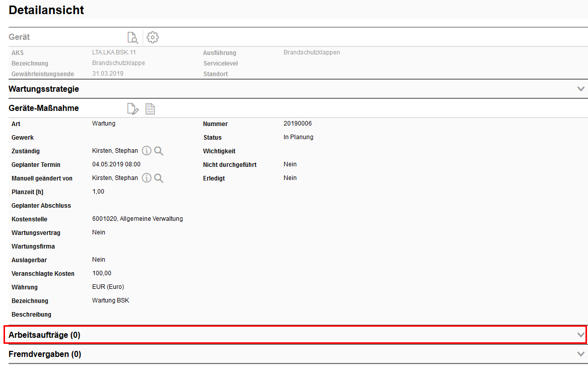This screenshot has width=588, height=365.
Task: Open device details via Gerät document-search icon
Action: 133,37
